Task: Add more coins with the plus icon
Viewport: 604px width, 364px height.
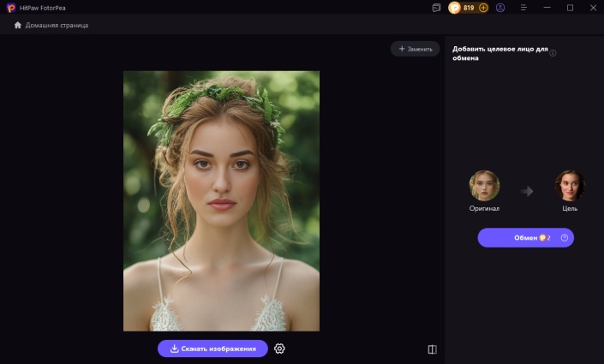Action: pyautogui.click(x=483, y=8)
